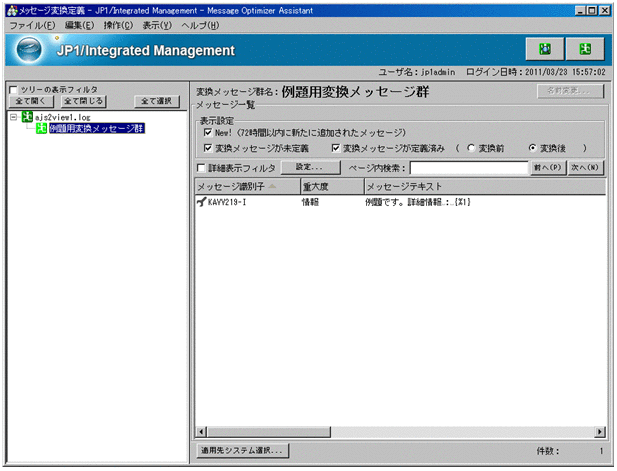Screen dimensions: 617x471
Task: Expand all tree nodes with 全て開く
Action: (31, 101)
